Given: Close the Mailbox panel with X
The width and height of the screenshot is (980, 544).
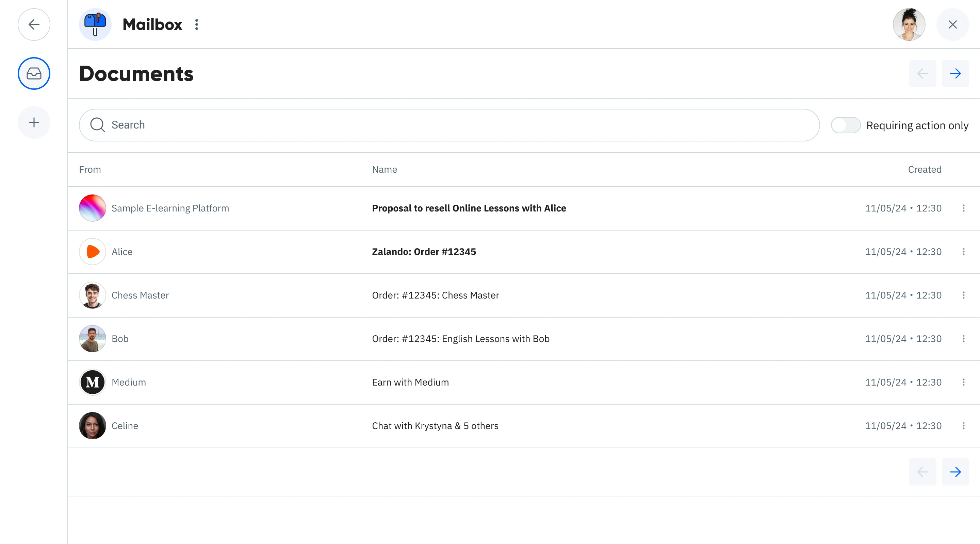Looking at the screenshot, I should tap(952, 25).
